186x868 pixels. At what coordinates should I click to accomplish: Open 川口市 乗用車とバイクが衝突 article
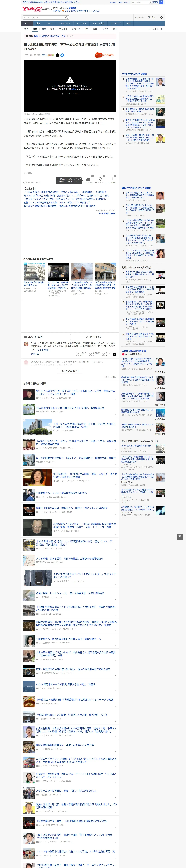pos(65,684)
